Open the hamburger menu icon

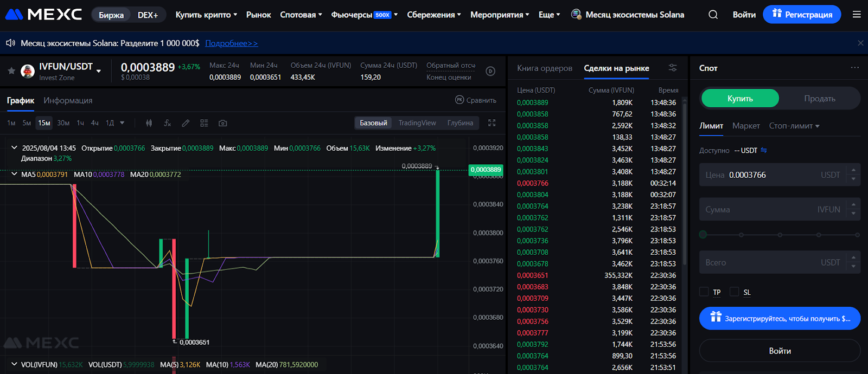tap(857, 15)
